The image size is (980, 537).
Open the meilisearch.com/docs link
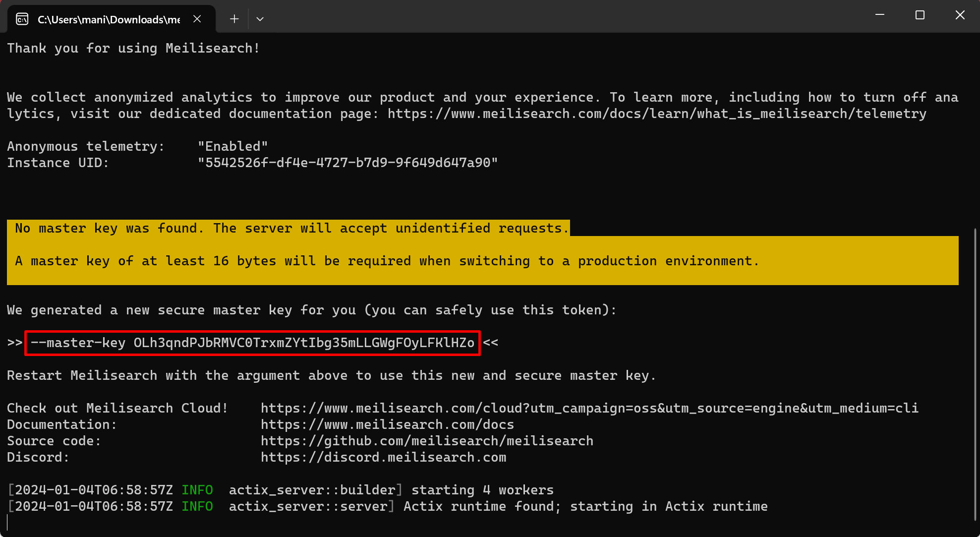[x=387, y=424]
